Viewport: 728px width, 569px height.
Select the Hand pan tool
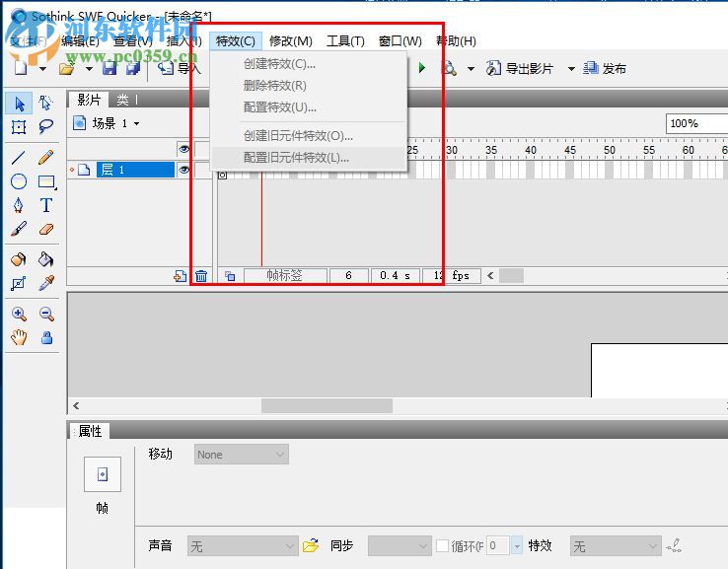tap(19, 337)
